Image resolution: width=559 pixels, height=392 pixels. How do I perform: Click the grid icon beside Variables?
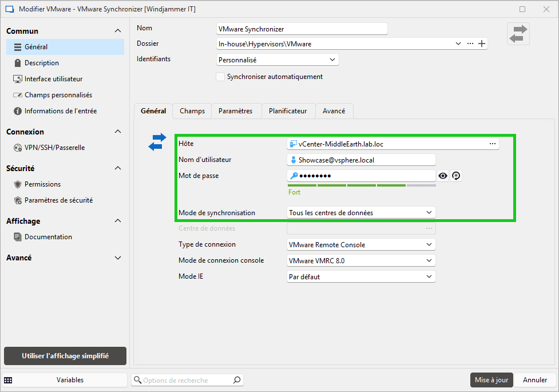click(9, 380)
